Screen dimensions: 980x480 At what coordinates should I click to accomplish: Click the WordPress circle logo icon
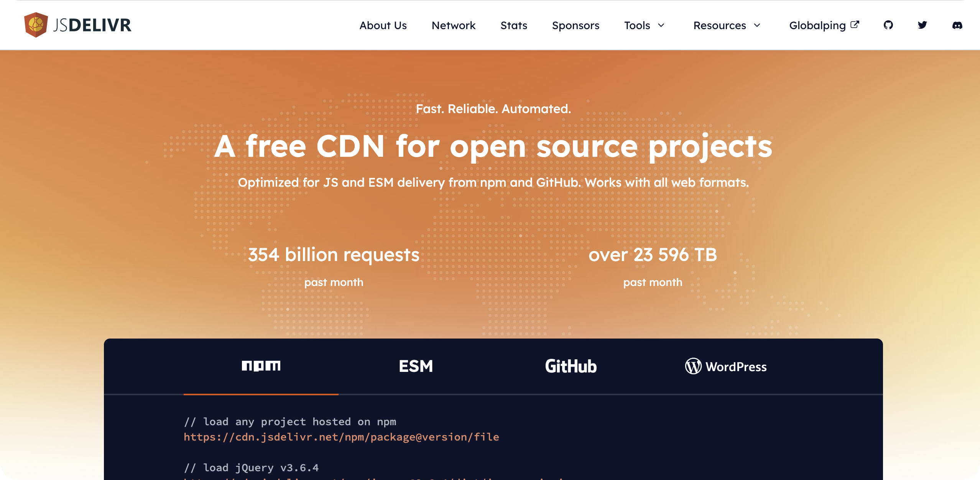point(693,366)
